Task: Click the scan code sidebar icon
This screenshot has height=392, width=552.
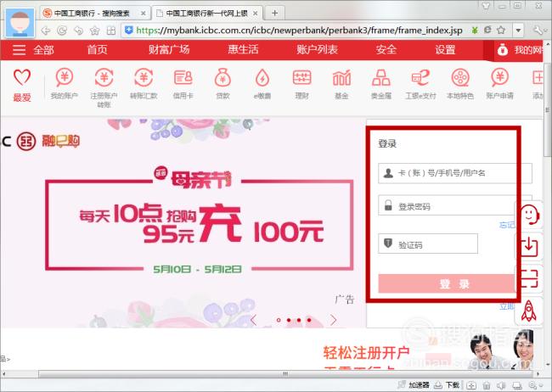Action: [x=529, y=278]
